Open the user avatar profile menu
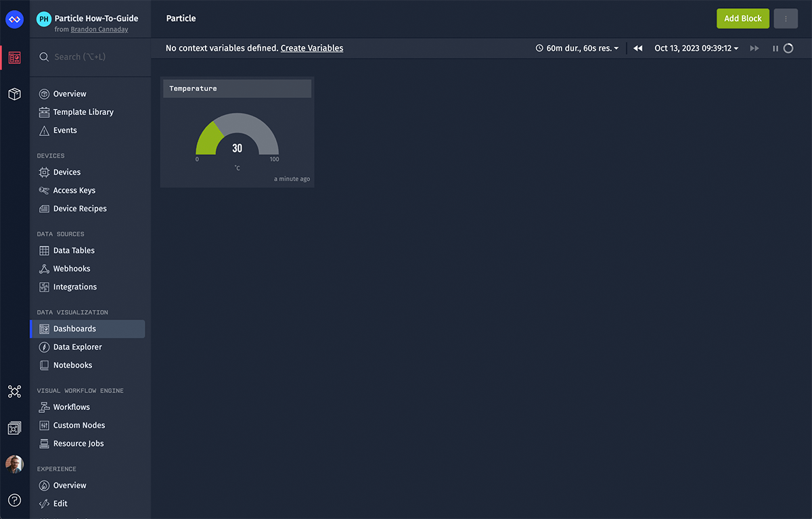The width and height of the screenshot is (812, 519). pos(14,464)
